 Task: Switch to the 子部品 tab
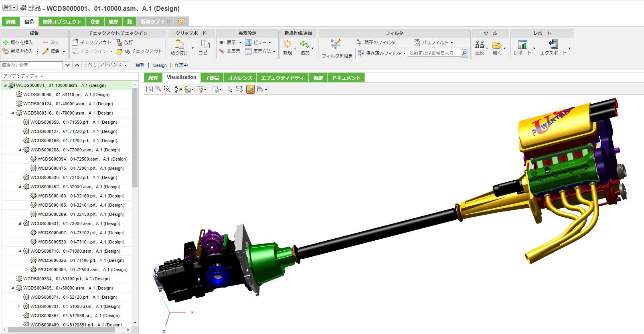pyautogui.click(x=212, y=78)
